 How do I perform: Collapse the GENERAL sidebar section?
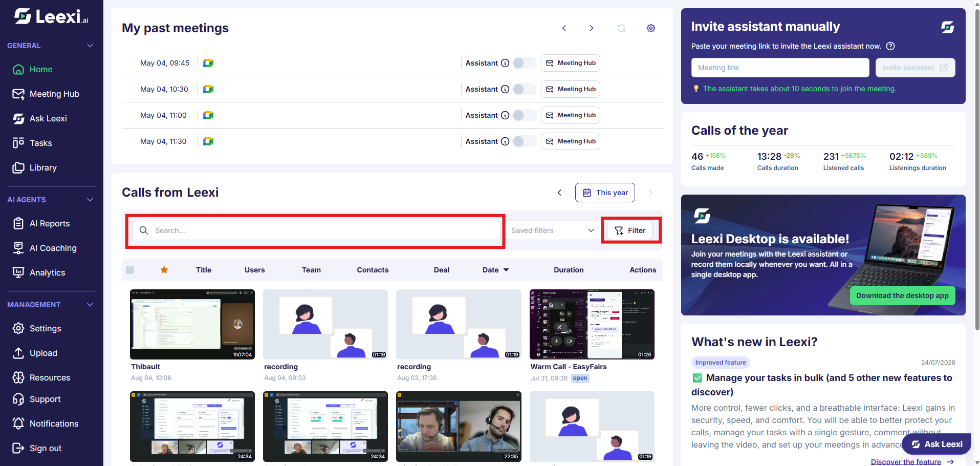[x=90, y=46]
